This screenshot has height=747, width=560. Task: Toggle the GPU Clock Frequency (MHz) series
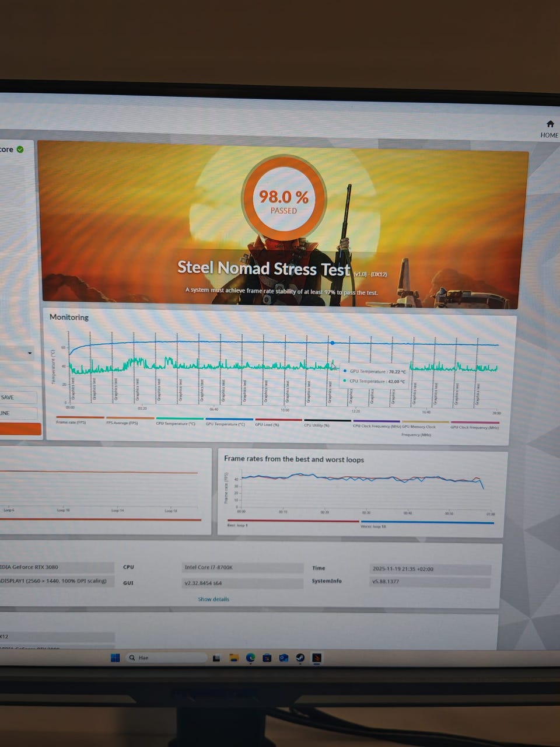[x=474, y=427]
